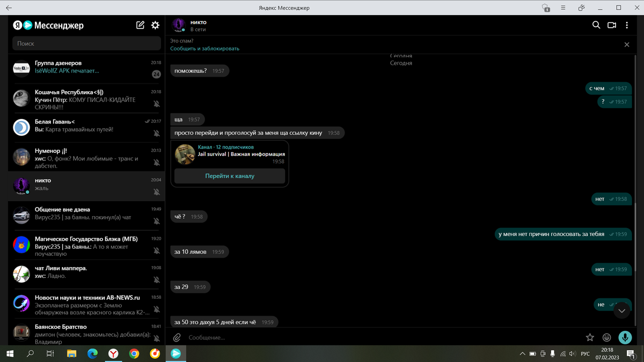
Task: Select the никто chat in the list
Action: (x=86, y=186)
